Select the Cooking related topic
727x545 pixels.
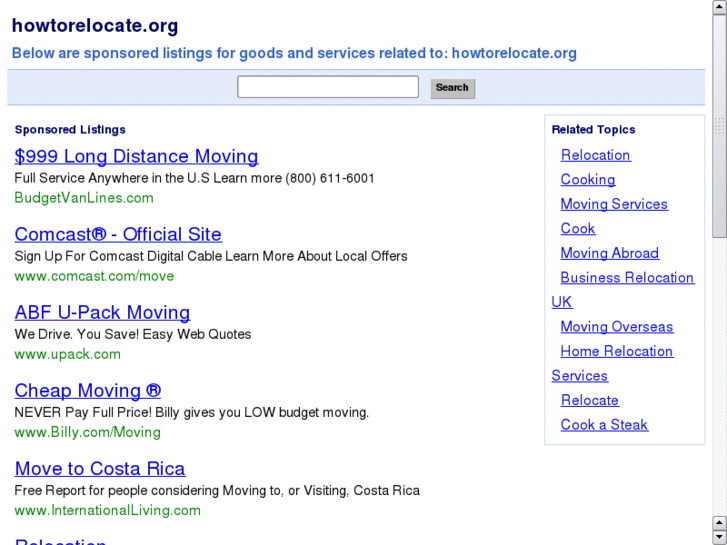point(588,180)
